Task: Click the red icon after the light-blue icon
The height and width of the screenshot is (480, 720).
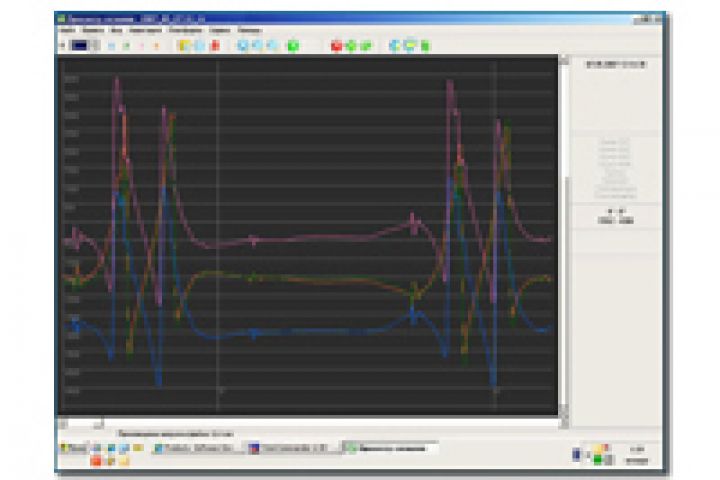Action: click(x=214, y=45)
